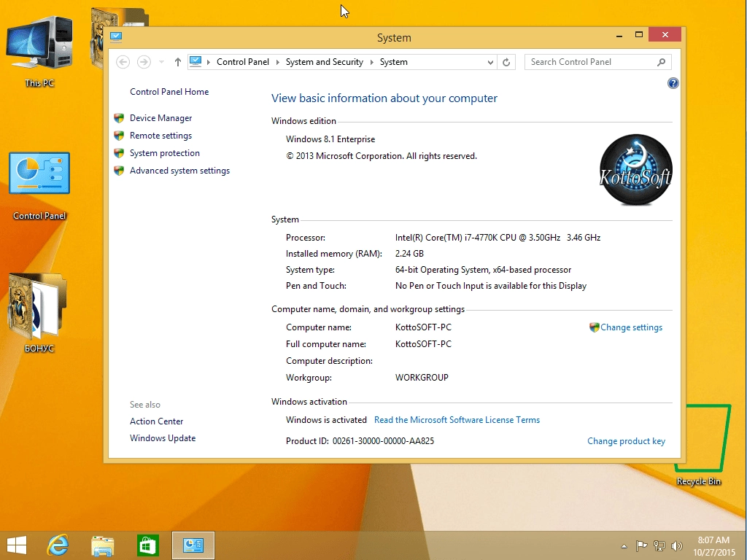Go to Control Panel in the address bar

tap(242, 62)
